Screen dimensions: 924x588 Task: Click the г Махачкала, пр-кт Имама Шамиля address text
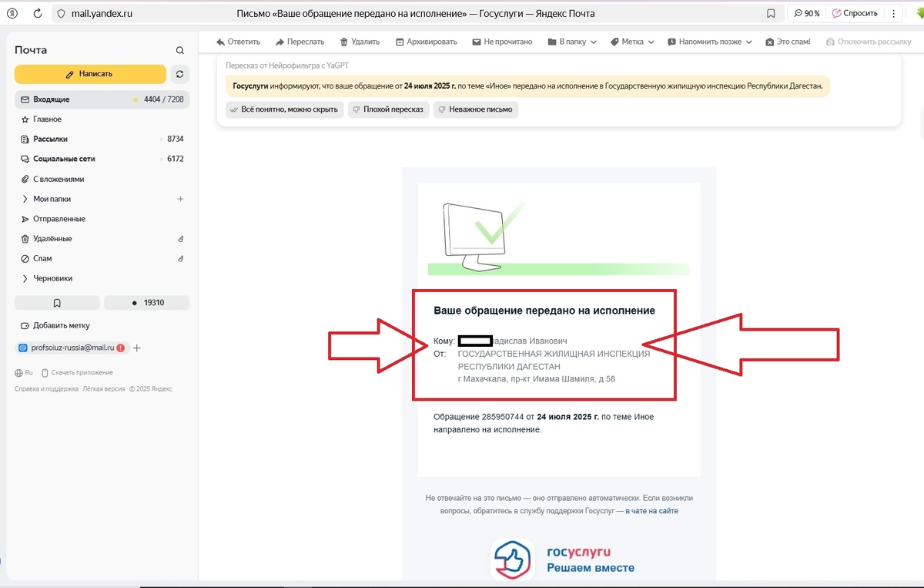pos(537,379)
